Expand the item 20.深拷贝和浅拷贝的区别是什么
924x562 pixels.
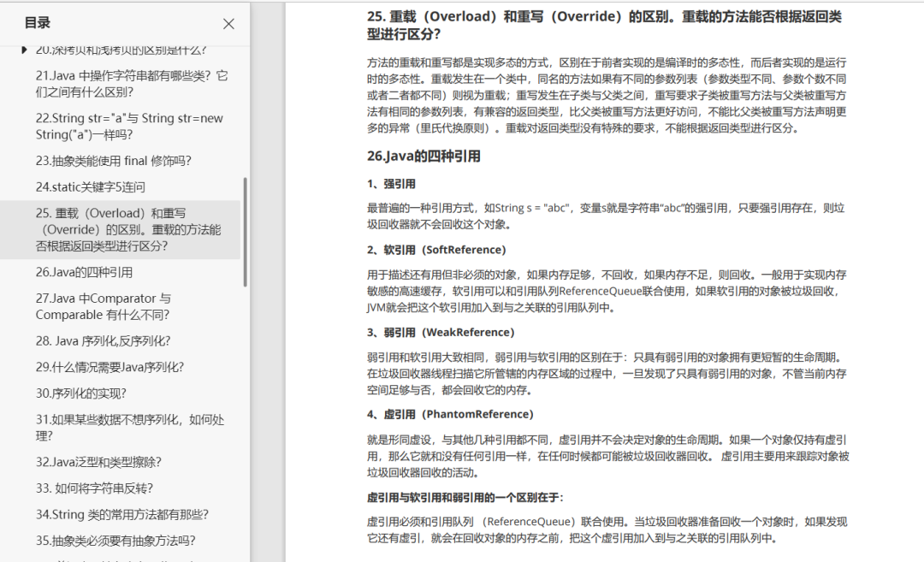(24, 50)
